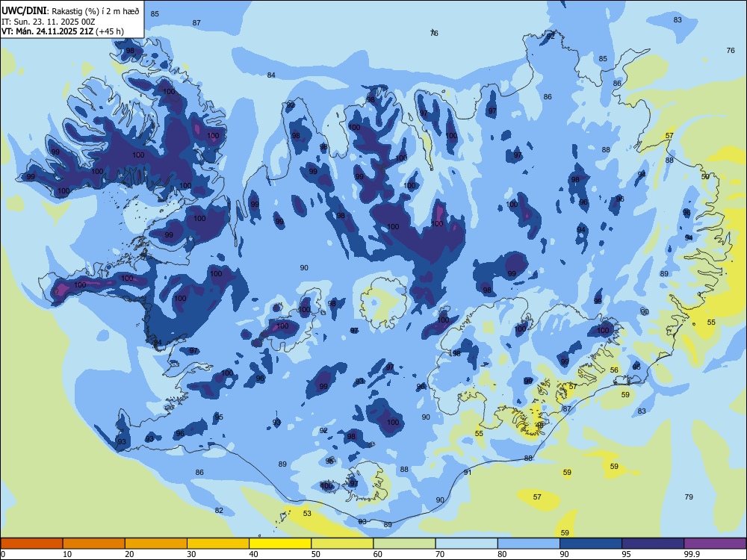Click the legend tick label '90' under color bar
747x560 pixels.
coord(565,554)
